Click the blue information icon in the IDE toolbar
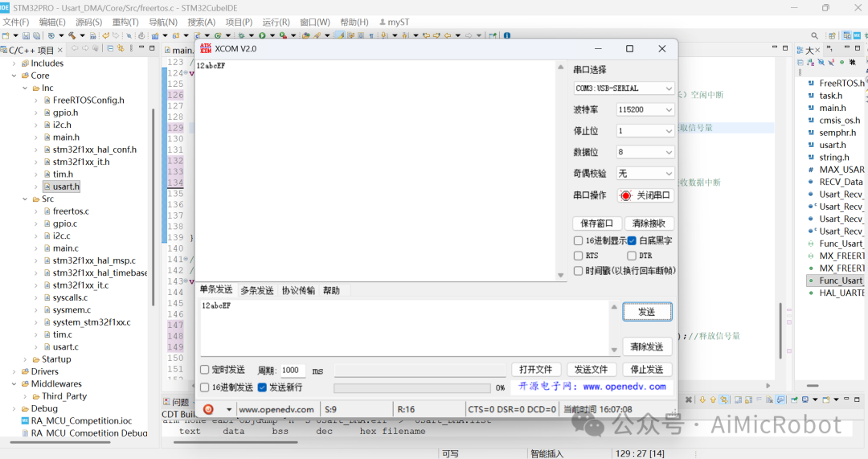Image resolution: width=868 pixels, height=459 pixels. point(507,35)
